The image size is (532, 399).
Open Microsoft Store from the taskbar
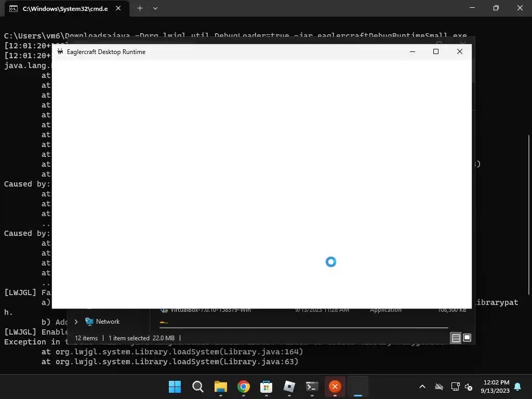267,387
